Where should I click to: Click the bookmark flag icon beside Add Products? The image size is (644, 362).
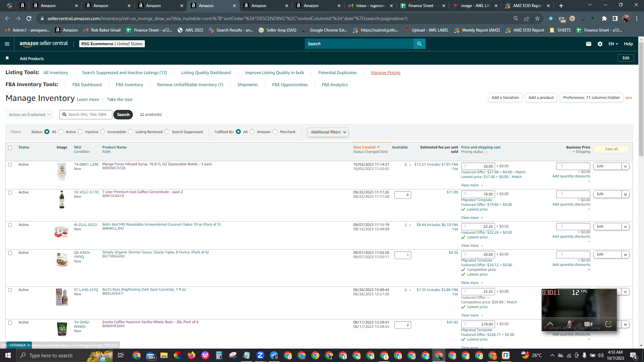pos(7,58)
